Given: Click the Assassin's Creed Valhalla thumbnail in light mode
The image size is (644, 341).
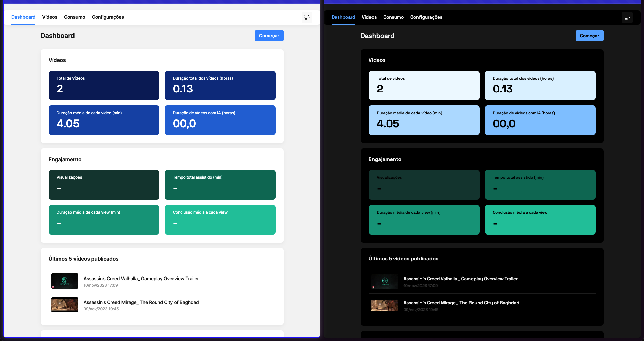Looking at the screenshot, I should (x=64, y=281).
